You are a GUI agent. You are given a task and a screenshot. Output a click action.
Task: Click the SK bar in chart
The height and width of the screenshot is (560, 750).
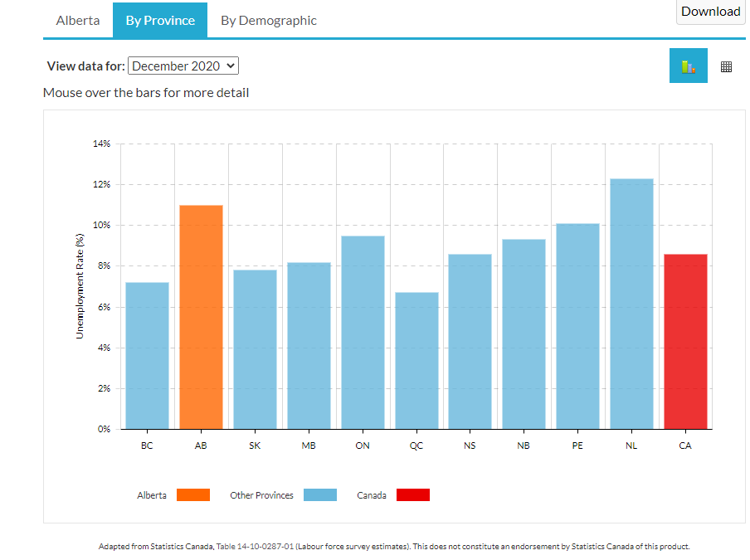pyautogui.click(x=255, y=349)
